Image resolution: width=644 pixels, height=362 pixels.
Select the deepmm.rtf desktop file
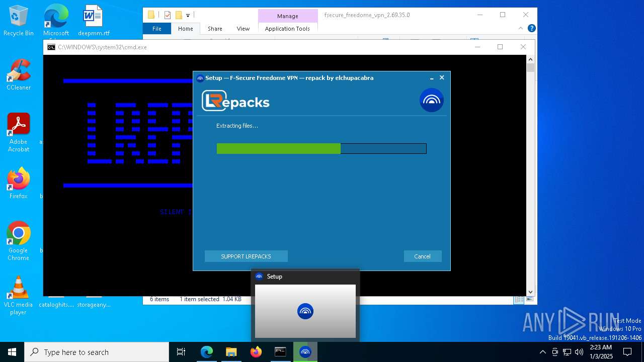tap(94, 21)
